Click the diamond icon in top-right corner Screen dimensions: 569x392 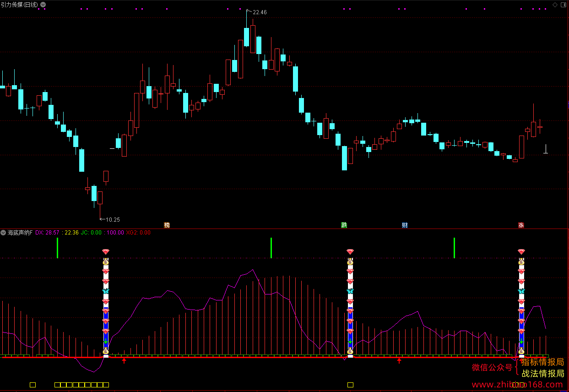click(555, 5)
